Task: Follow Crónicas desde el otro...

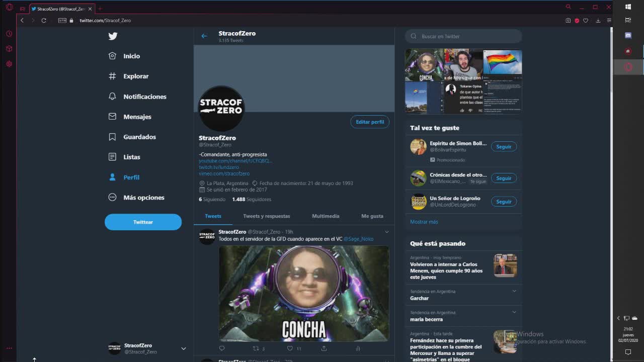Action: click(504, 178)
